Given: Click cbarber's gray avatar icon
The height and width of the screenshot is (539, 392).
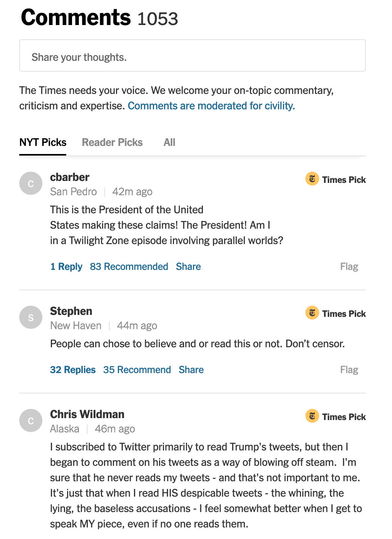Looking at the screenshot, I should tap(31, 183).
